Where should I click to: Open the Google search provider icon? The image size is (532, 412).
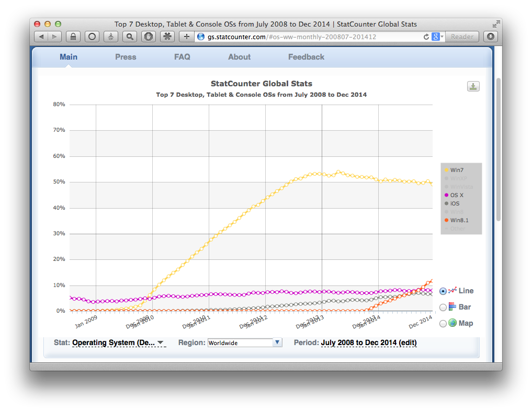(436, 37)
